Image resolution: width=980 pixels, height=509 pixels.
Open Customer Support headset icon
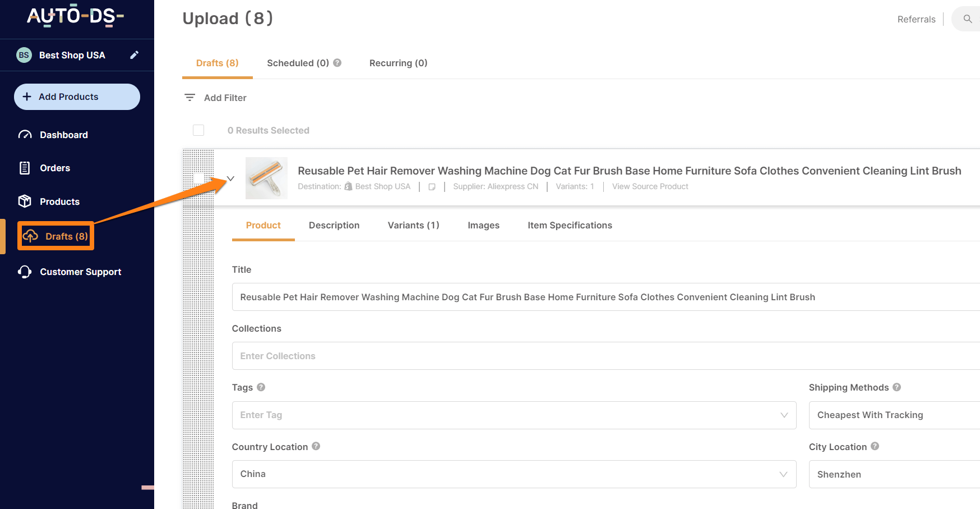coord(25,272)
